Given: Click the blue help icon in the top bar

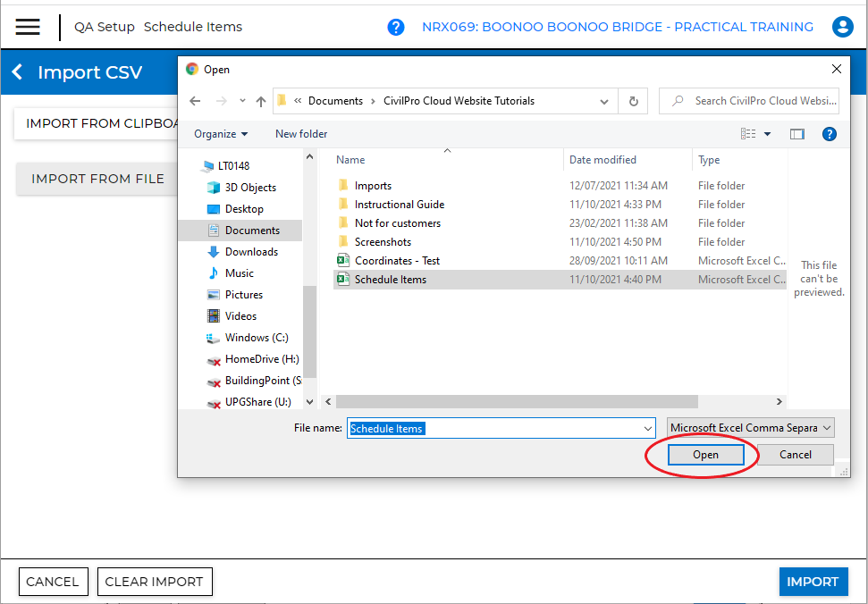Looking at the screenshot, I should (x=396, y=27).
